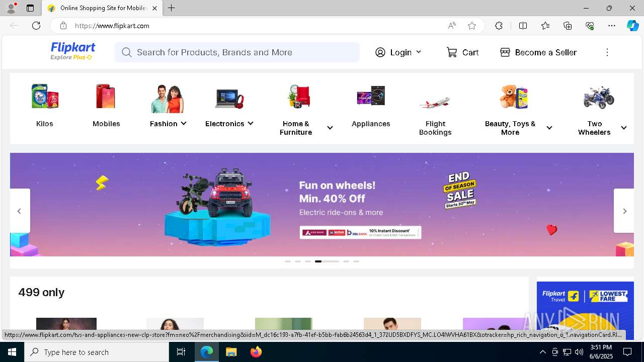
Task: Focus the product search field
Action: coord(237,52)
